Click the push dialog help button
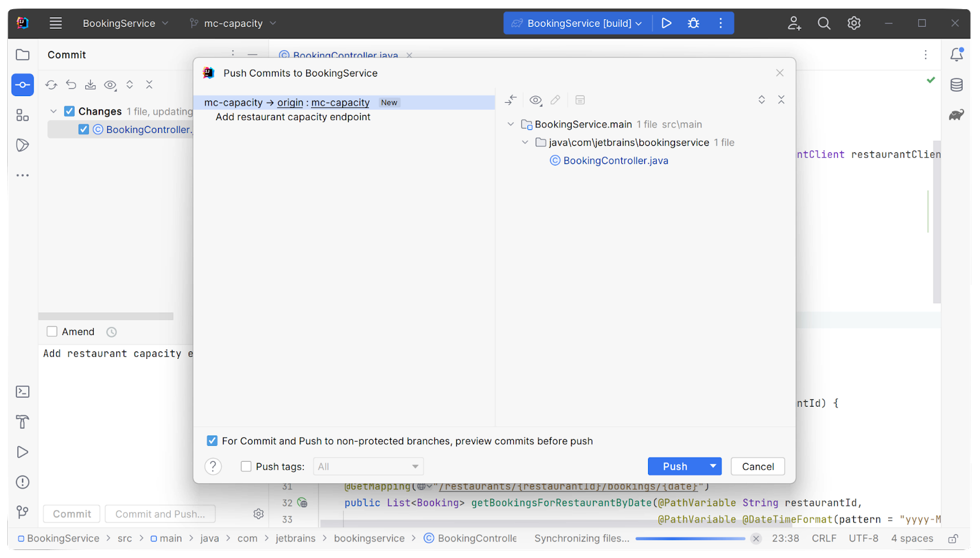980x558 pixels. 213,467
